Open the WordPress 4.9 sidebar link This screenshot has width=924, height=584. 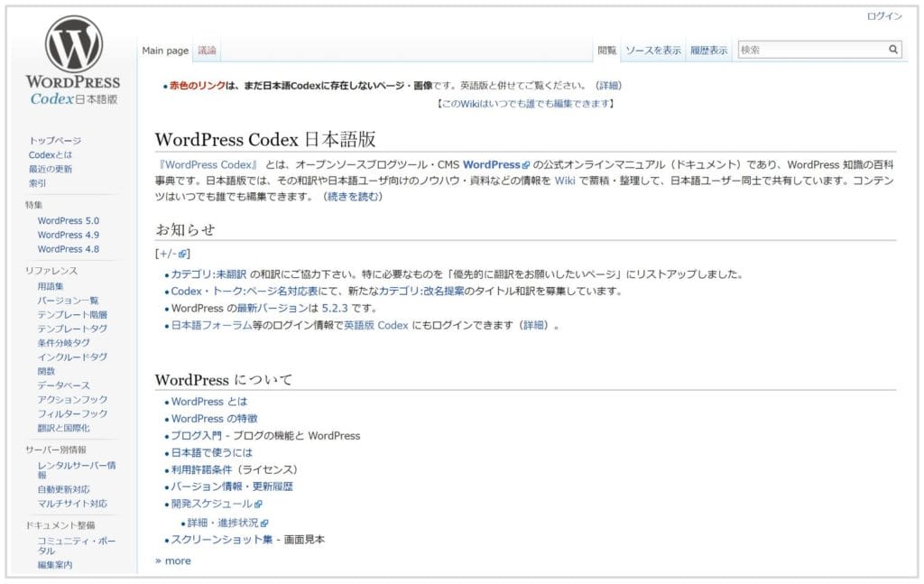tap(69, 235)
